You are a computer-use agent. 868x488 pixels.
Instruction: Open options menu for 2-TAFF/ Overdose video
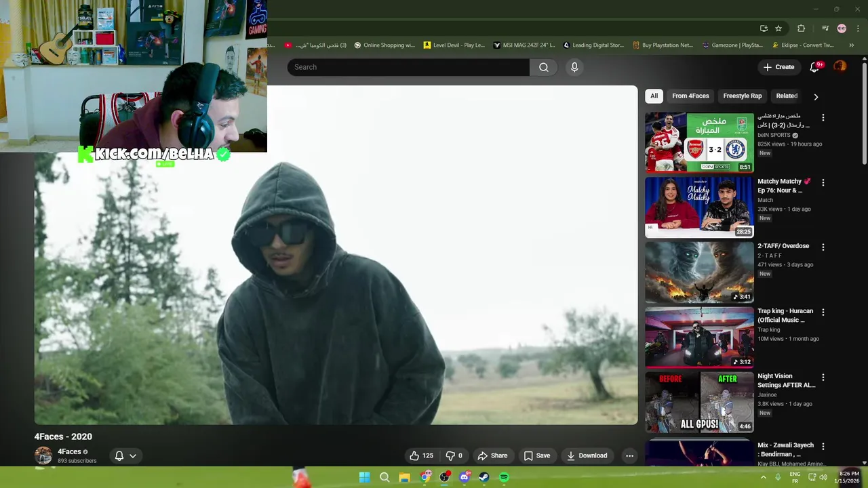[x=823, y=247]
